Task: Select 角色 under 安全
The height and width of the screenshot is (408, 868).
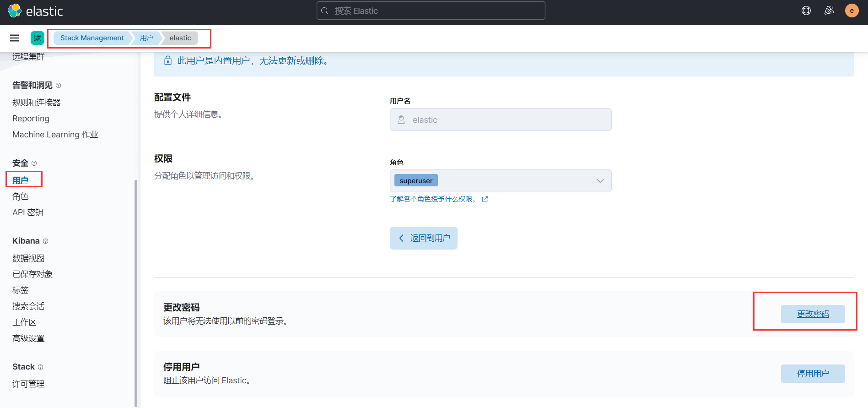Action: [21, 196]
